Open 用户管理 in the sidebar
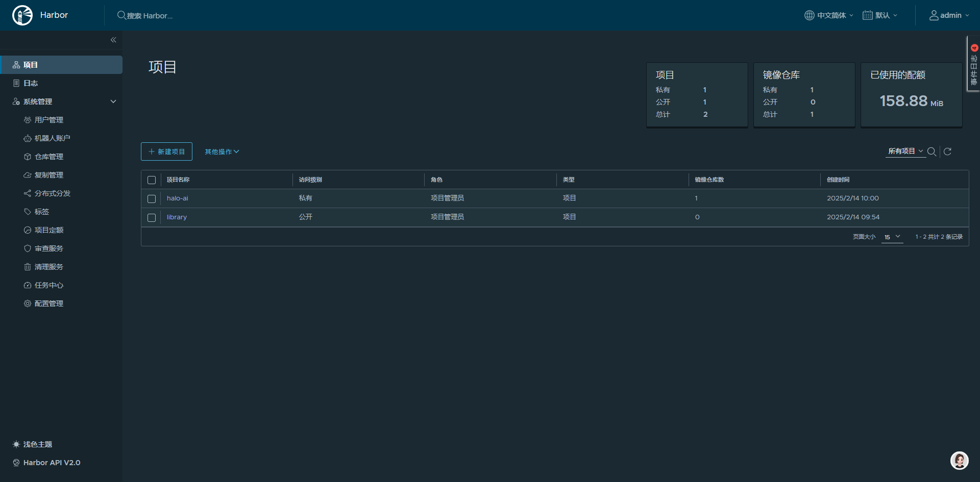The height and width of the screenshot is (482, 980). (49, 120)
